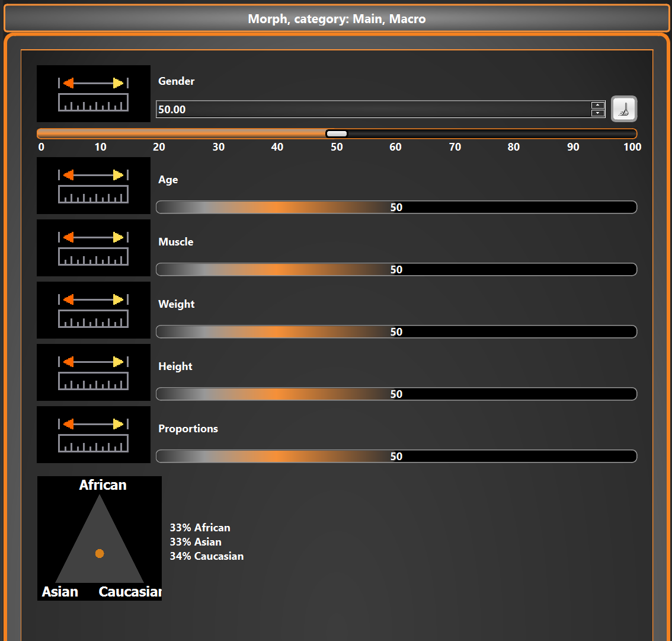Screen dimensions: 672x641
Task: Decrease Gender value with the down arrow
Action: point(597,113)
